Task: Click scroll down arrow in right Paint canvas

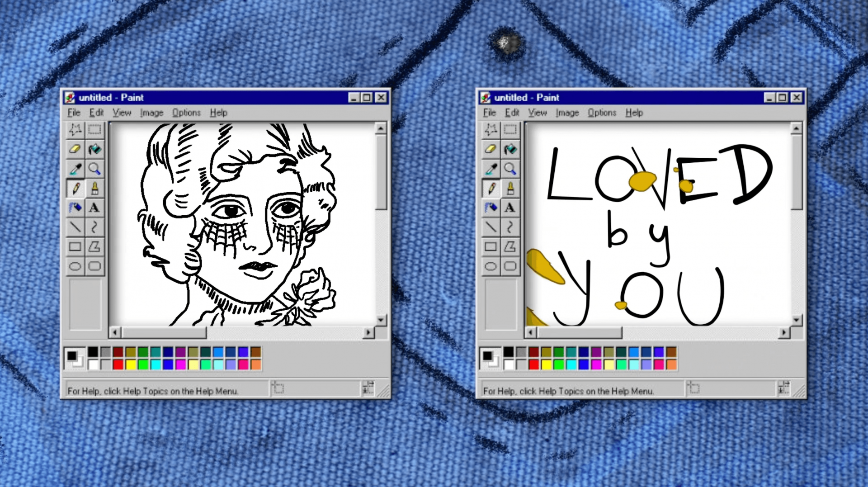Action: coord(797,320)
